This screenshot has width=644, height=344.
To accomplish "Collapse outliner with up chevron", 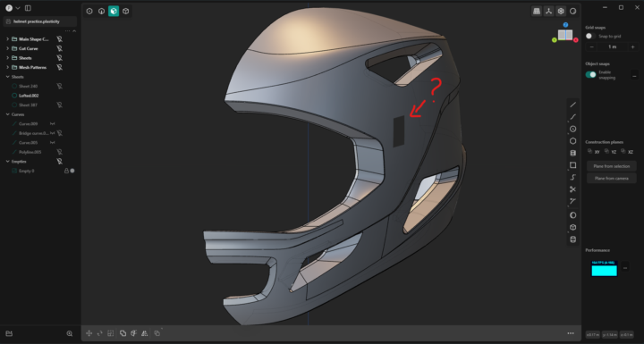I will pyautogui.click(x=74, y=30).
